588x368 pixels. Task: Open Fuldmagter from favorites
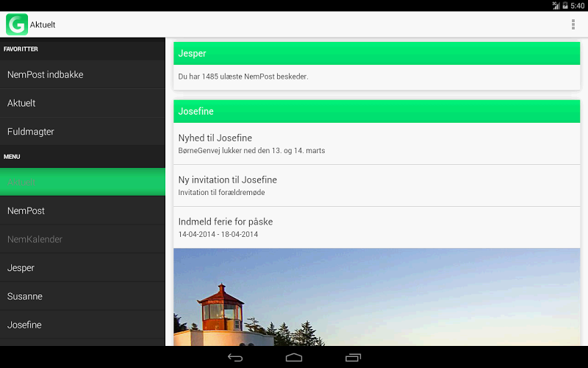tap(82, 132)
